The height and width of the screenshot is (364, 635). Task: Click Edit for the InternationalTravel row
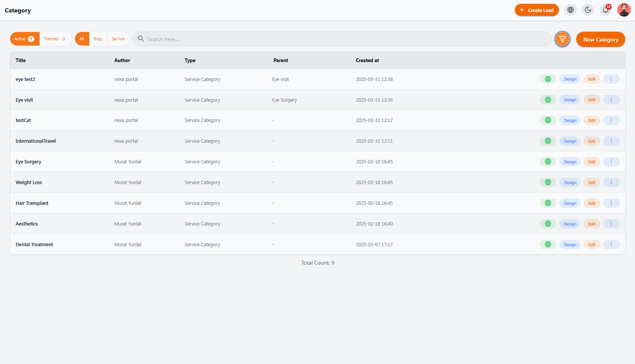[x=592, y=141]
